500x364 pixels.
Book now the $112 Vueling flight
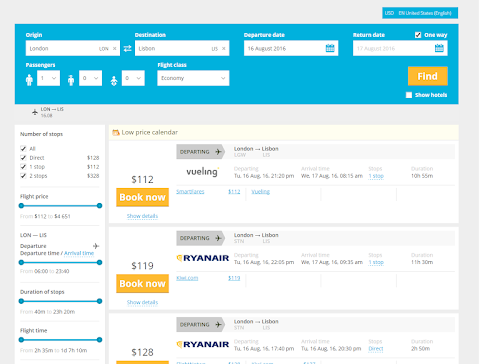click(142, 197)
